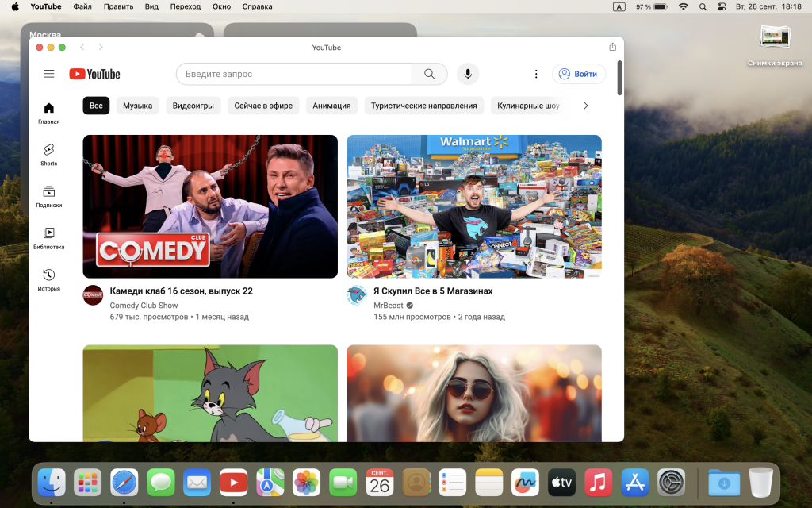The width and height of the screenshot is (812, 508).
Task: Start voice search with microphone icon
Action: tap(468, 74)
